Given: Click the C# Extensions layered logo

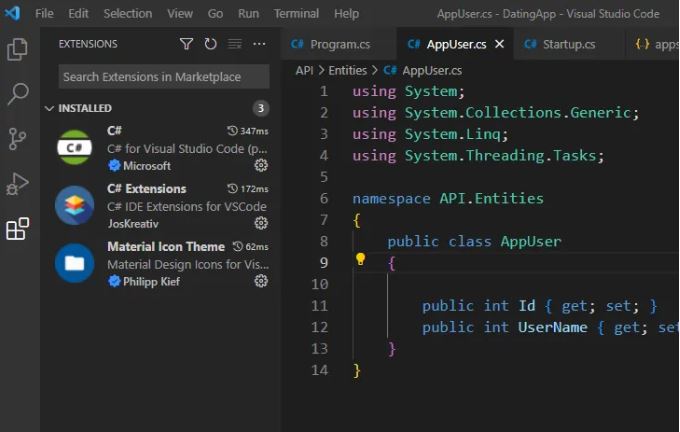Looking at the screenshot, I should [x=75, y=205].
